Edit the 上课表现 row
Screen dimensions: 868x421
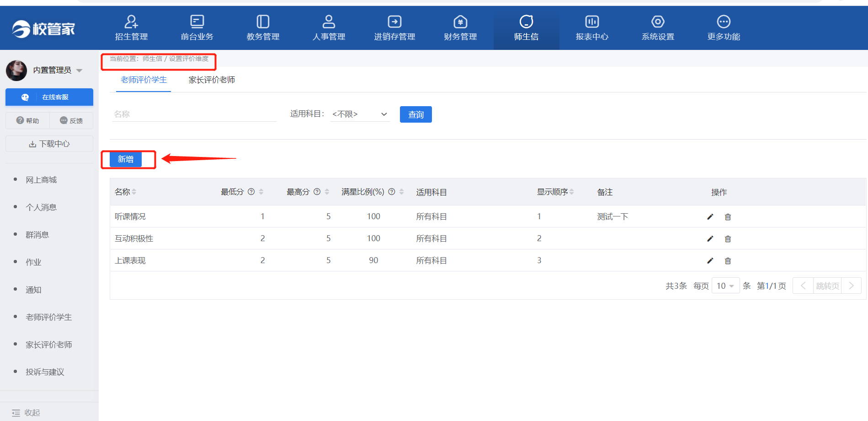710,260
